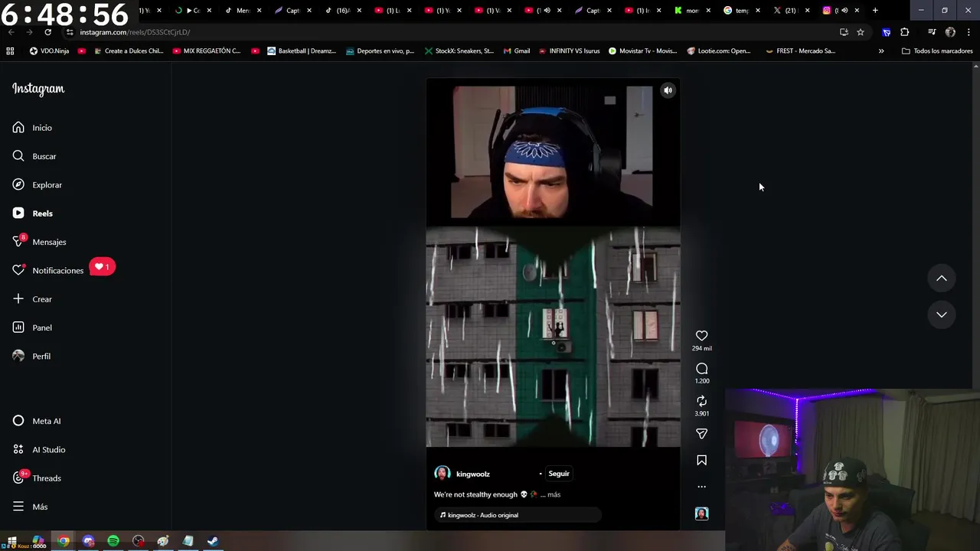Open a new browser tab
This screenshot has height=551, width=980.
coord(875,11)
